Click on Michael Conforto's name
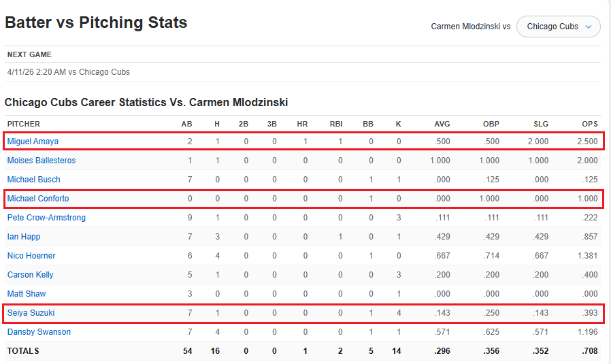 (x=38, y=199)
